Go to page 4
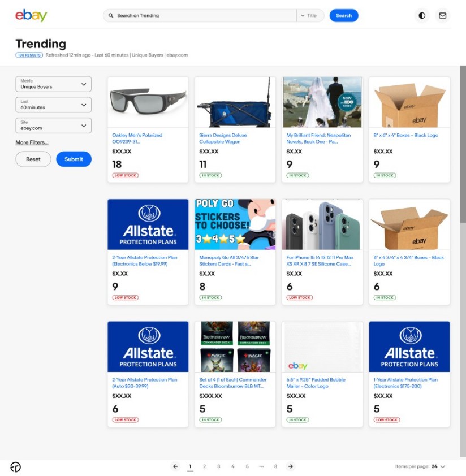The image size is (466, 476). (x=232, y=466)
